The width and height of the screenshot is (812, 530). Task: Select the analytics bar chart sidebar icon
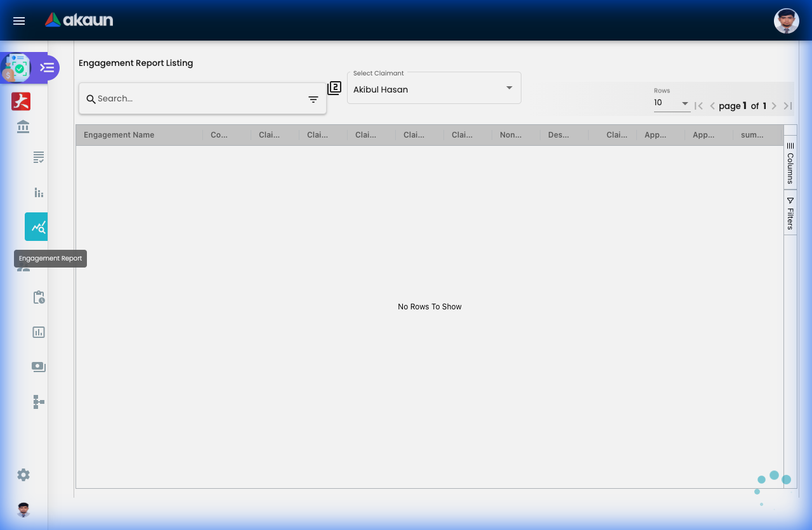pos(38,192)
